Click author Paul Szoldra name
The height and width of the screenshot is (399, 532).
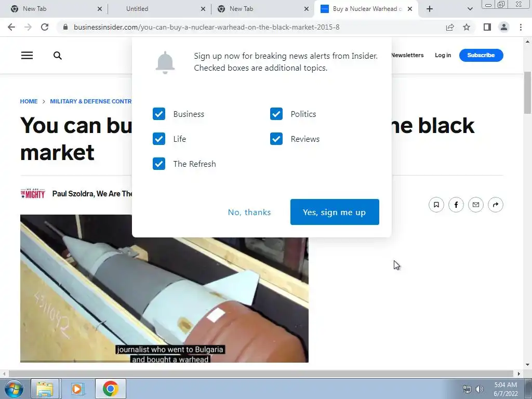tap(73, 194)
